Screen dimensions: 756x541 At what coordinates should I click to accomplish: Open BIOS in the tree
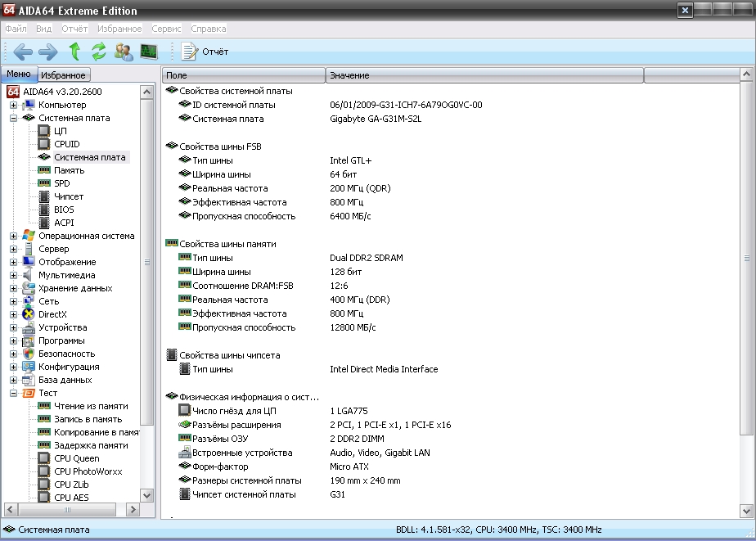[x=64, y=210]
